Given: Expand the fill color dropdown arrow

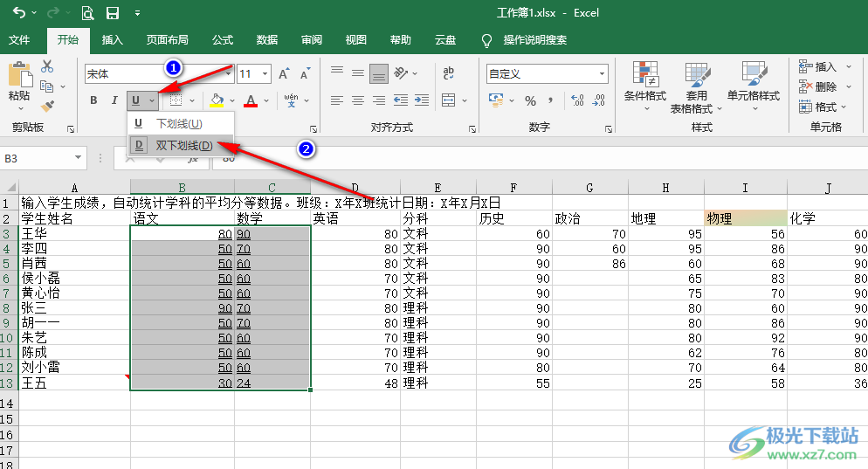Looking at the screenshot, I should click(x=232, y=100).
